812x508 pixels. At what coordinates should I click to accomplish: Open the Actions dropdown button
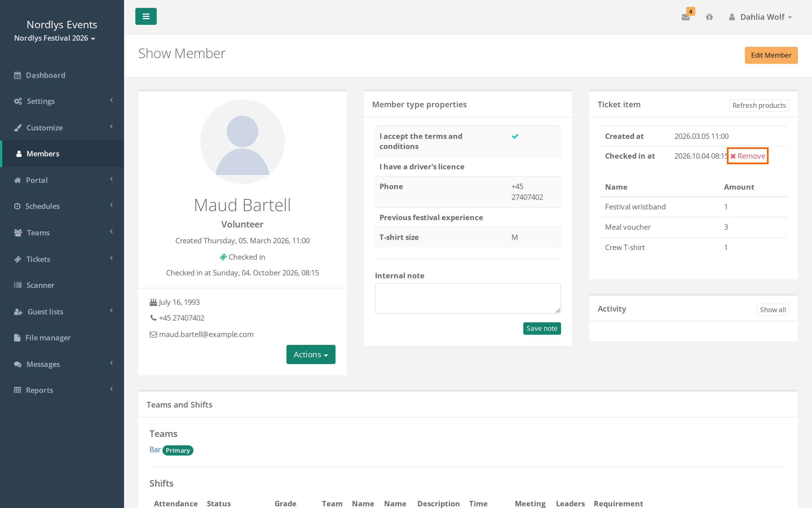[x=311, y=354]
